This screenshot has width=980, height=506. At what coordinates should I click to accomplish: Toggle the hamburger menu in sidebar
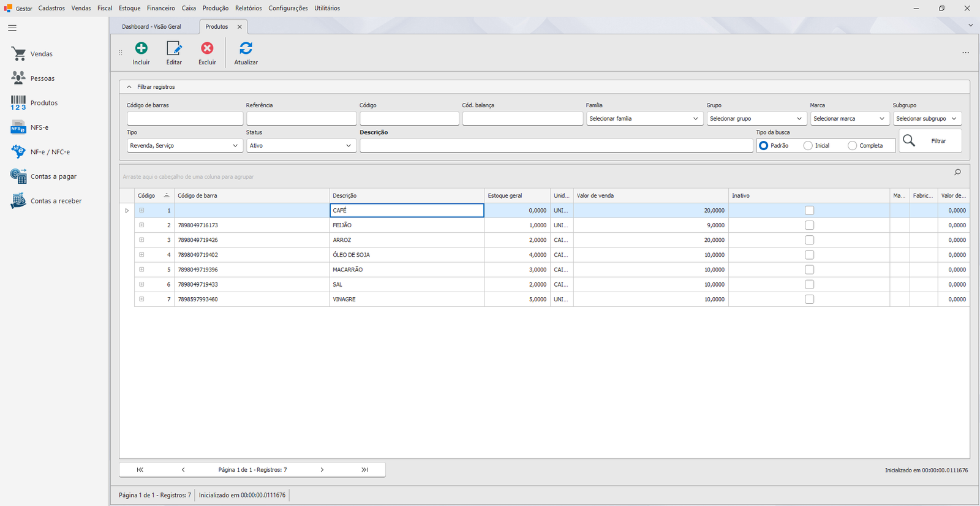click(x=12, y=28)
